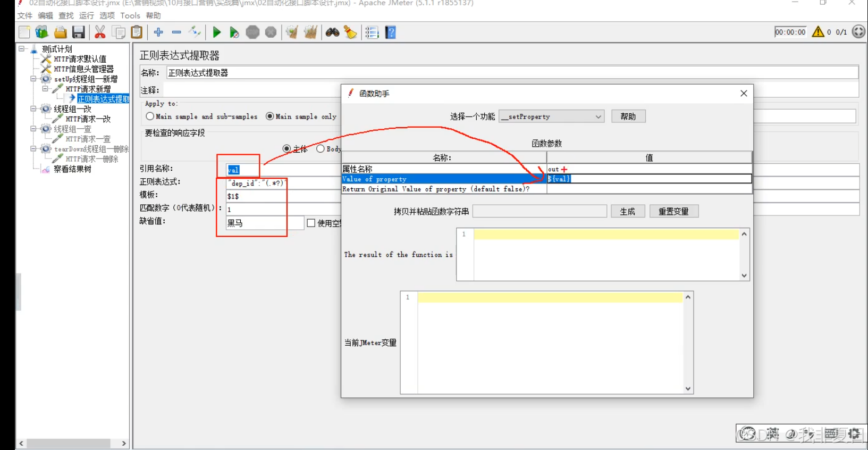Click 当前JMeter变量 scroll up arrow
The height and width of the screenshot is (450, 868).
point(688,297)
